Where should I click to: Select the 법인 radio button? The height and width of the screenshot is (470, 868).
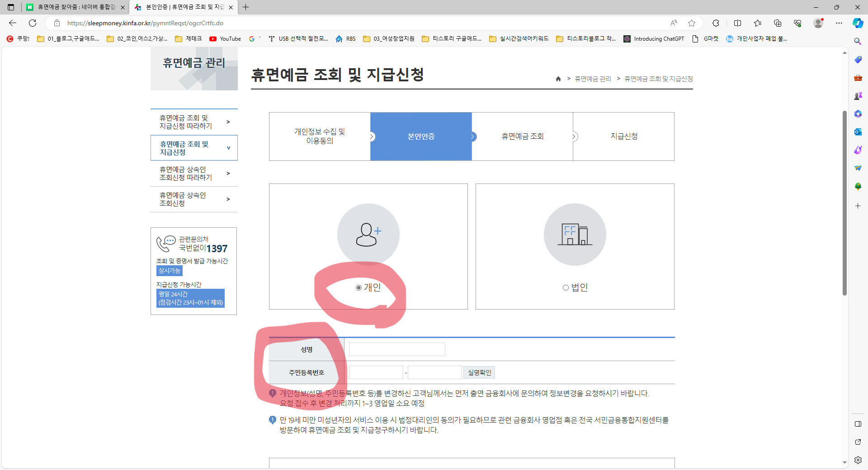pyautogui.click(x=565, y=287)
